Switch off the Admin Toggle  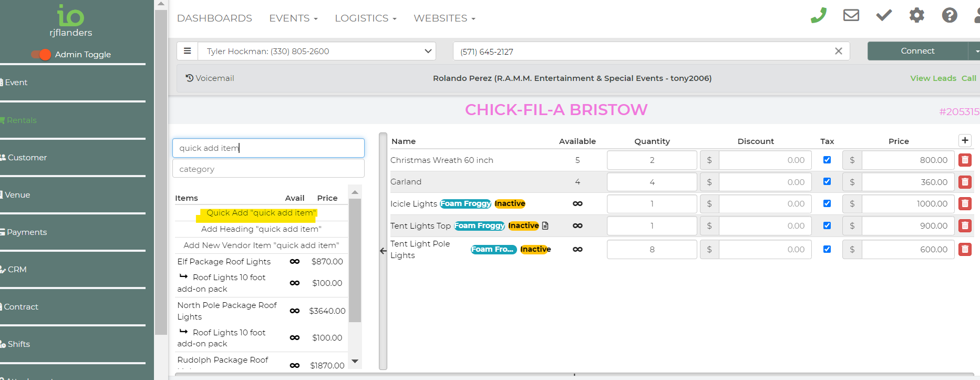[x=41, y=54]
